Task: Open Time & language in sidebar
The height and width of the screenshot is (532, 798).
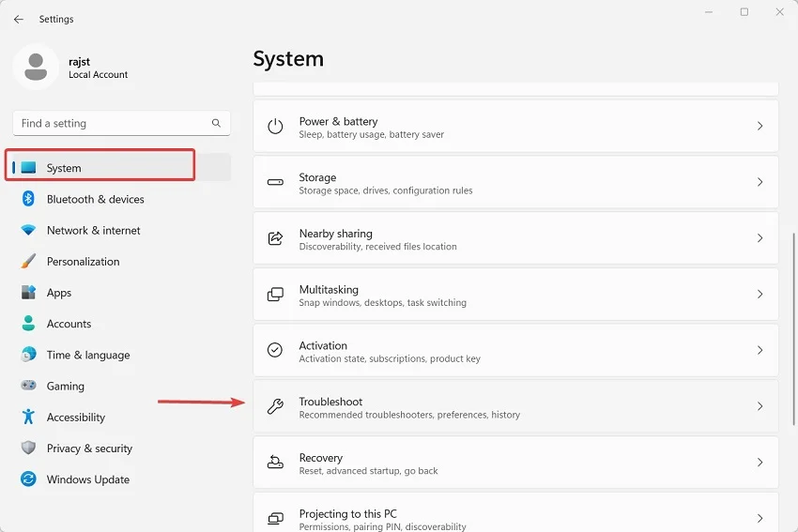Action: point(88,355)
